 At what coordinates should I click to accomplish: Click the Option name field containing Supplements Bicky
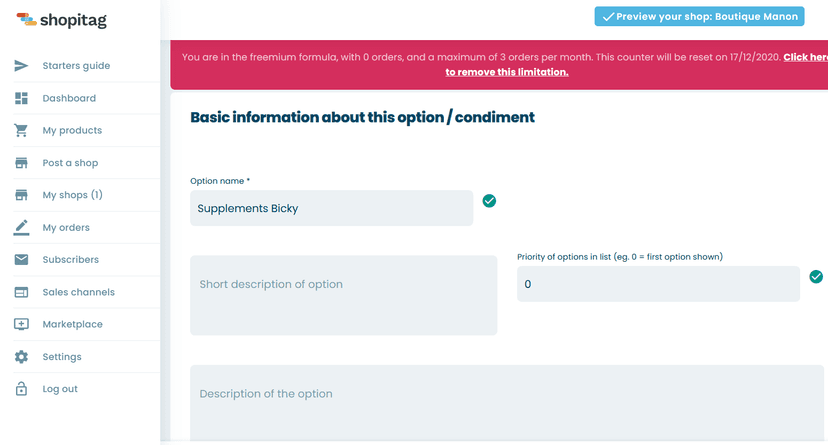click(332, 208)
